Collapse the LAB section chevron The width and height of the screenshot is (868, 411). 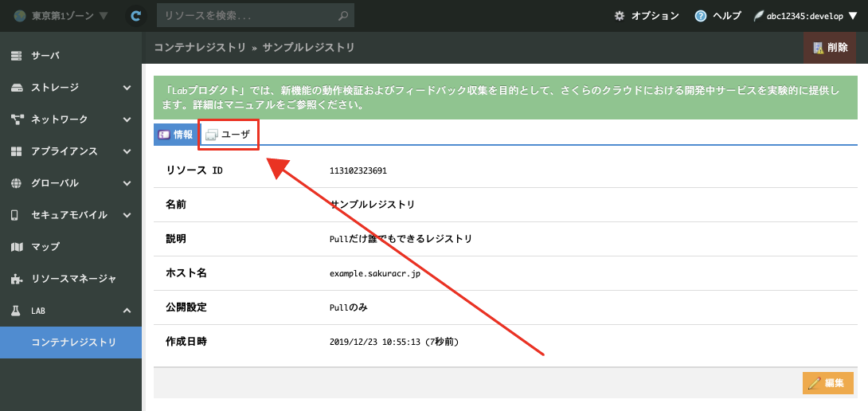coord(127,310)
